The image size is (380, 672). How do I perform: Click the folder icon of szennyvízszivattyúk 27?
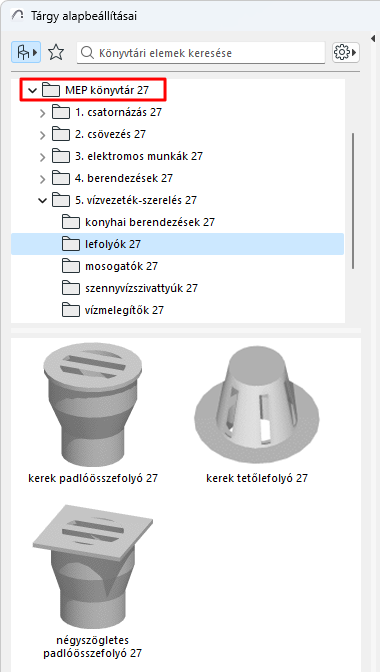[x=71, y=288]
